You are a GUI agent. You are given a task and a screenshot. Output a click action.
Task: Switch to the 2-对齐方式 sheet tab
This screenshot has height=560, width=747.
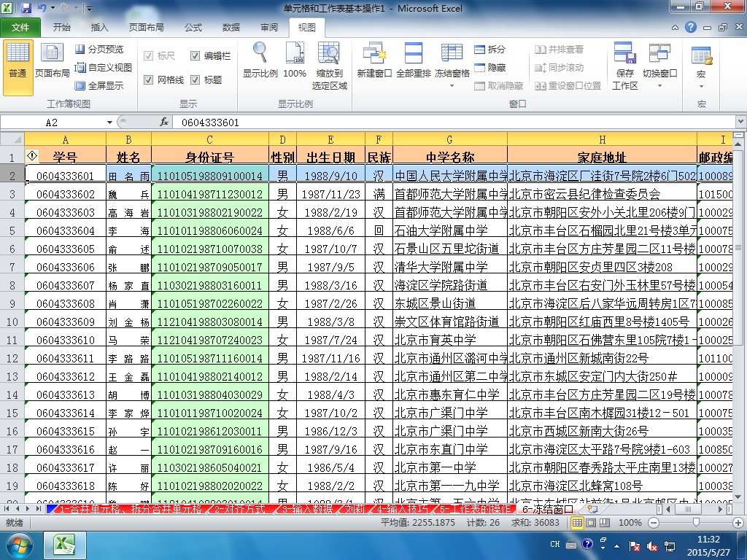pos(239,509)
